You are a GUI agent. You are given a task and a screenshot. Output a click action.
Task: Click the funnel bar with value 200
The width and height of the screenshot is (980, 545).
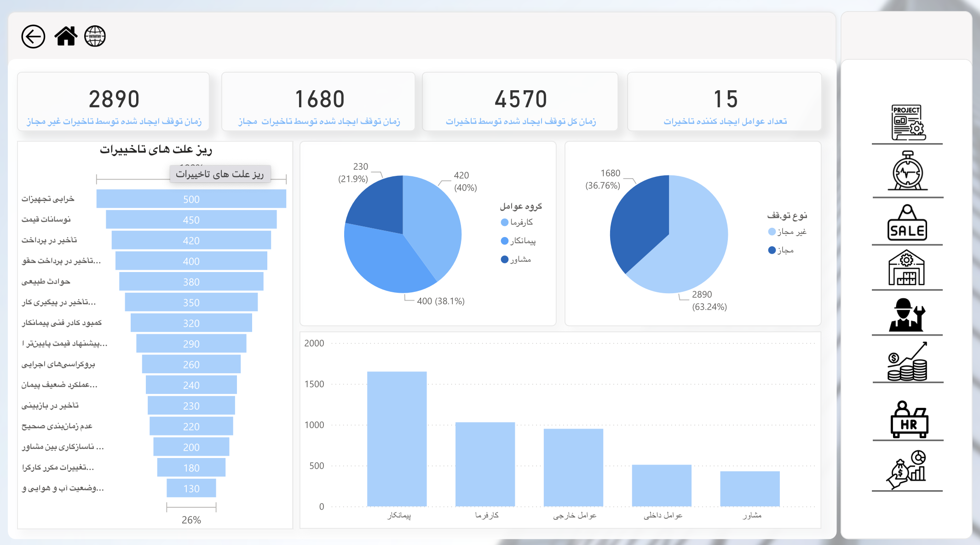point(191,447)
